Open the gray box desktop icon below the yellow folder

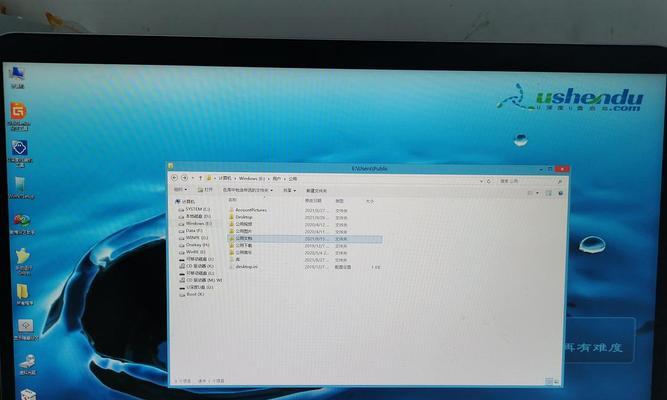(26, 330)
